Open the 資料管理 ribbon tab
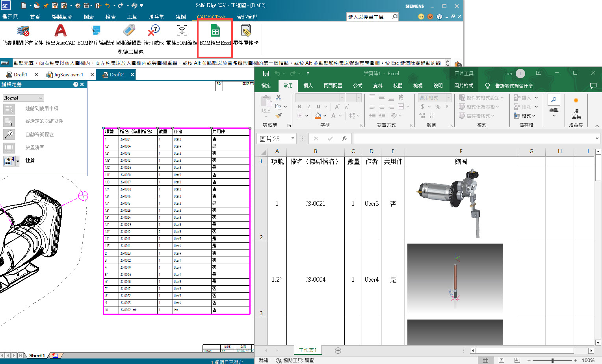The width and height of the screenshot is (602, 364). [247, 17]
